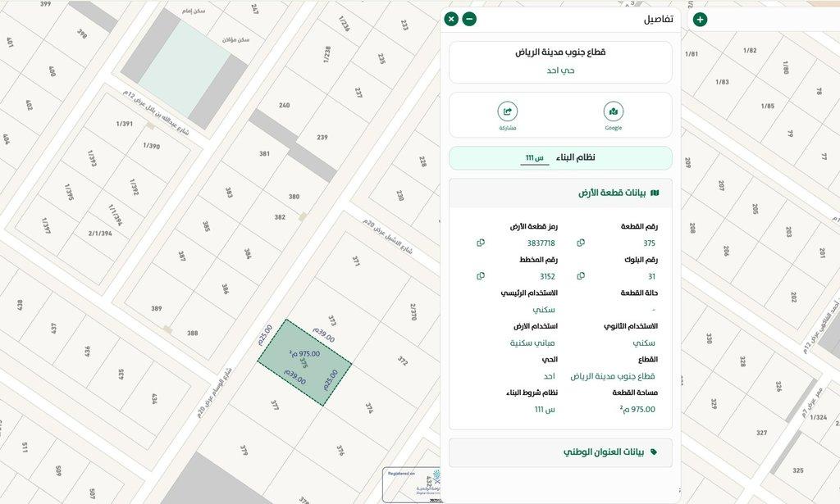Click parcel 377 on the map
This screenshot has width=840, height=504.
tap(275, 405)
